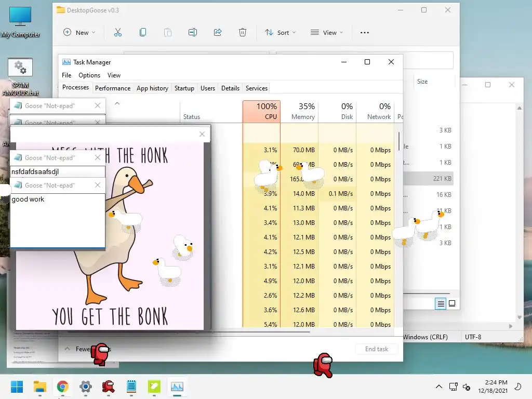Open the Options menu in Task Manager
This screenshot has width=532, height=399.
[x=89, y=75]
